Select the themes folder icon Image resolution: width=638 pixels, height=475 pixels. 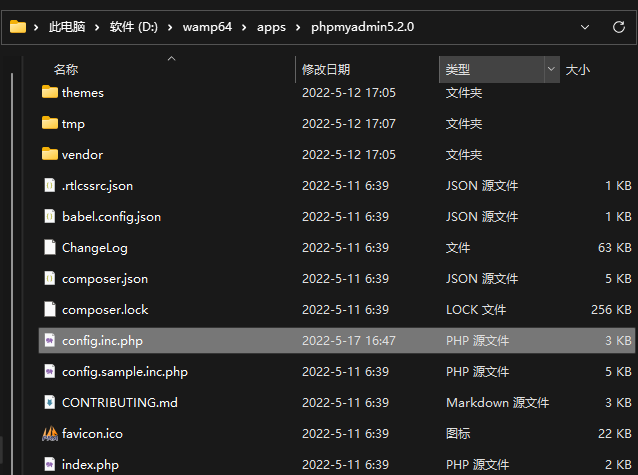point(50,92)
